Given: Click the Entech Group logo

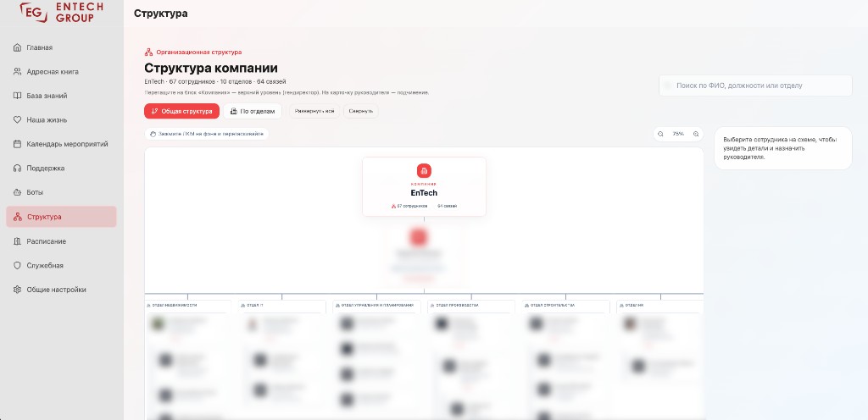Looking at the screenshot, I should 61,12.
